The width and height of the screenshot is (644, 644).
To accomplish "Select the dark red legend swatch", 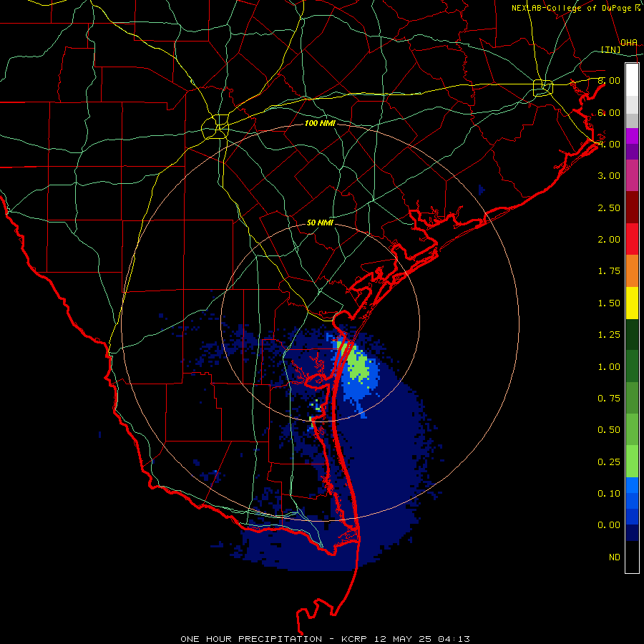I will (x=632, y=208).
